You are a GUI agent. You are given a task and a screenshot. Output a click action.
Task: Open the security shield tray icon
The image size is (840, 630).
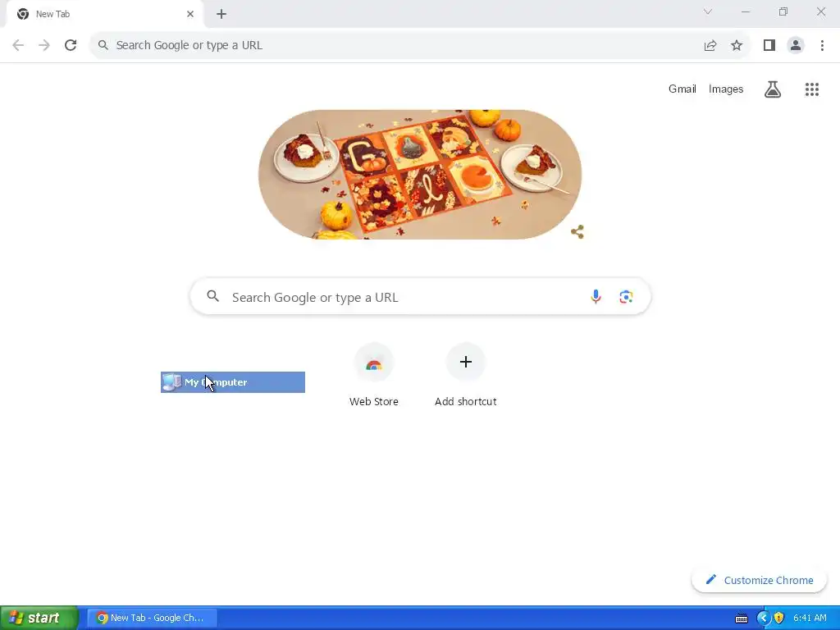coord(778,619)
